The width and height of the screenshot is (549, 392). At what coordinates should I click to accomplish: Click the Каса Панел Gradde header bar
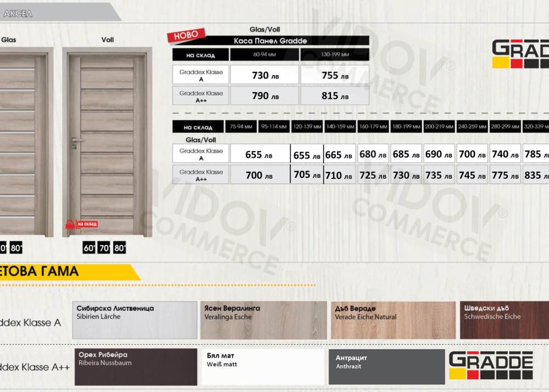pos(271,41)
